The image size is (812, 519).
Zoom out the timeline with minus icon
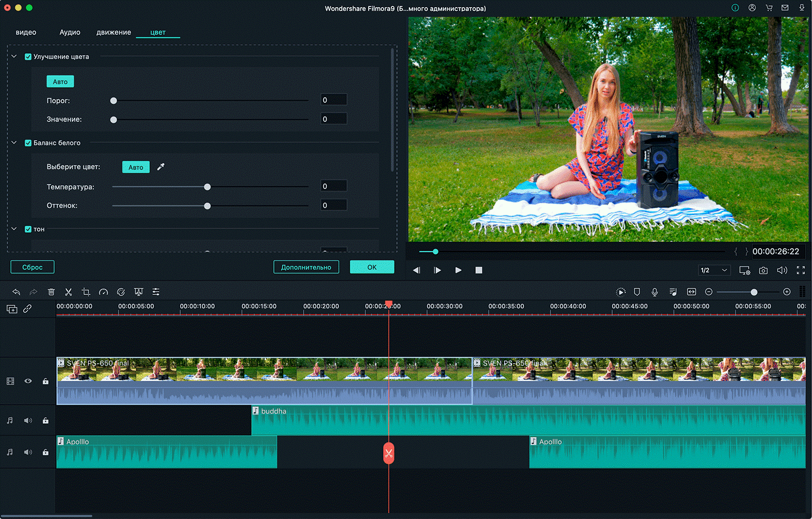[709, 292]
